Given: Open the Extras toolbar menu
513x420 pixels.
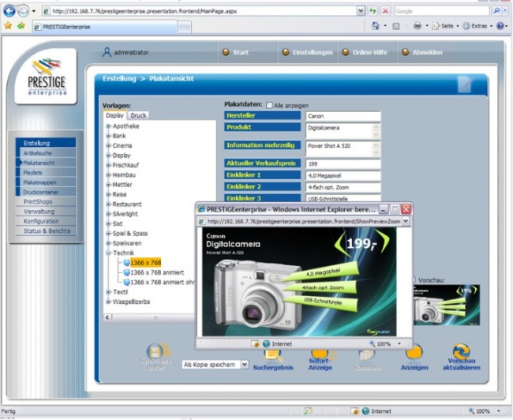Looking at the screenshot, I should 477,26.
